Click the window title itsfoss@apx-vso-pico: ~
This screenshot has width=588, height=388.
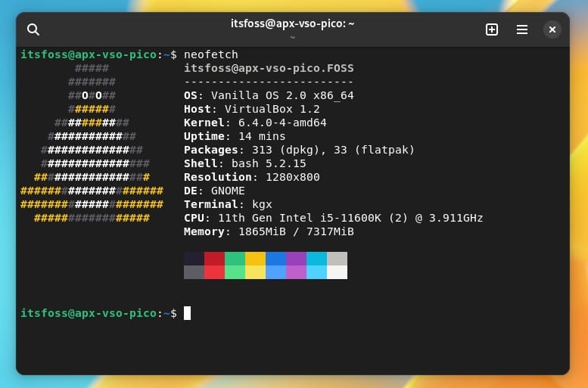[293, 23]
